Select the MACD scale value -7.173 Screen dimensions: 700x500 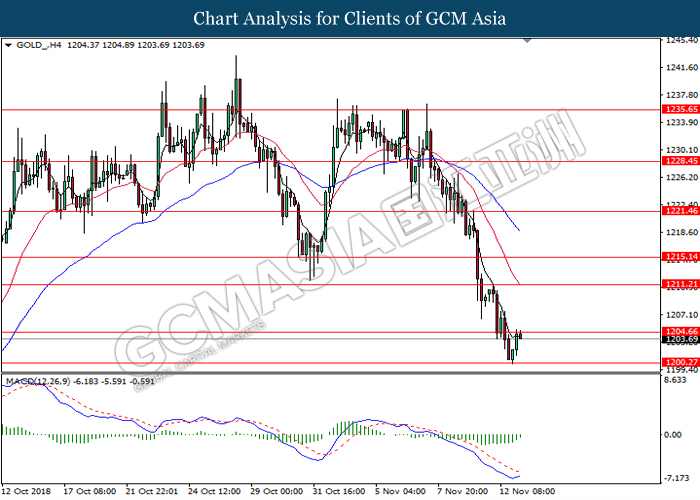coord(677,478)
